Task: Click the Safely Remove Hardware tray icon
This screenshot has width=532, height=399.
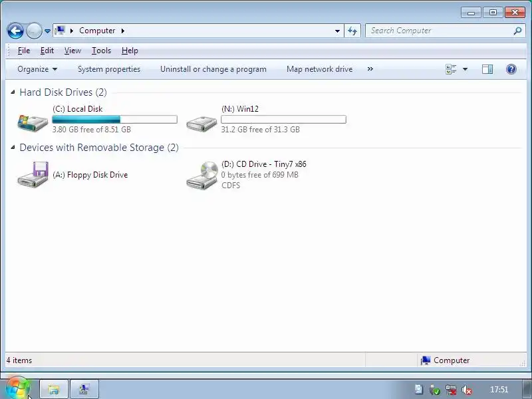Action: click(434, 390)
